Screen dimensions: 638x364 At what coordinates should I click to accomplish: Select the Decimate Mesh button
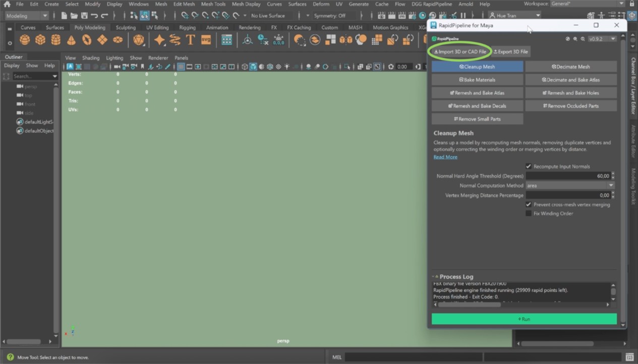(571, 67)
